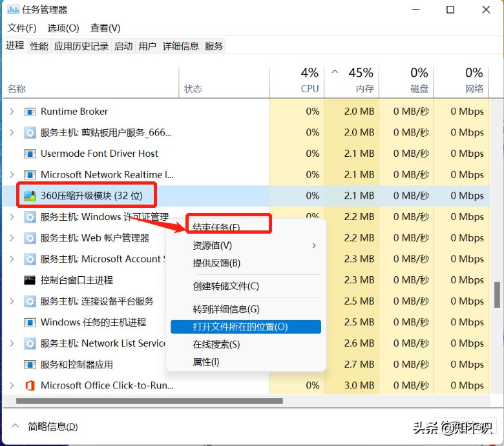Click gear icon of Network List Service
The image size is (504, 446).
30,343
